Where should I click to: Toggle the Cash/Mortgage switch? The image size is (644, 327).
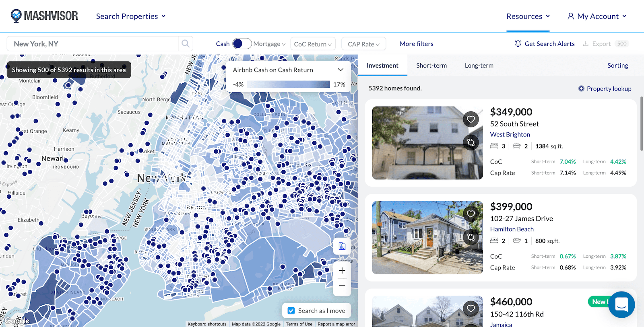[242, 43]
